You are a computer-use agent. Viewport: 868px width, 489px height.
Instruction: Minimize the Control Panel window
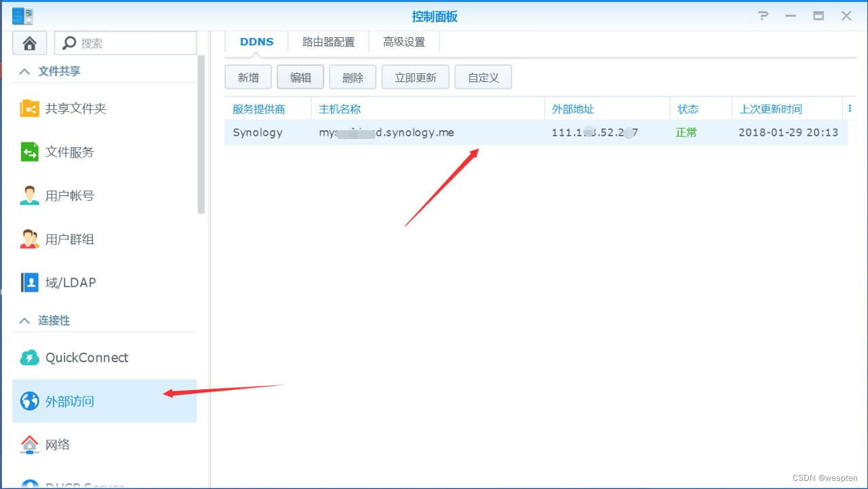pyautogui.click(x=791, y=16)
